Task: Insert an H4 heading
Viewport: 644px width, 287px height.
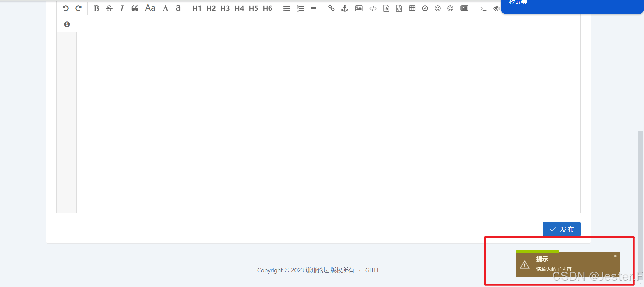Action: pos(239,8)
